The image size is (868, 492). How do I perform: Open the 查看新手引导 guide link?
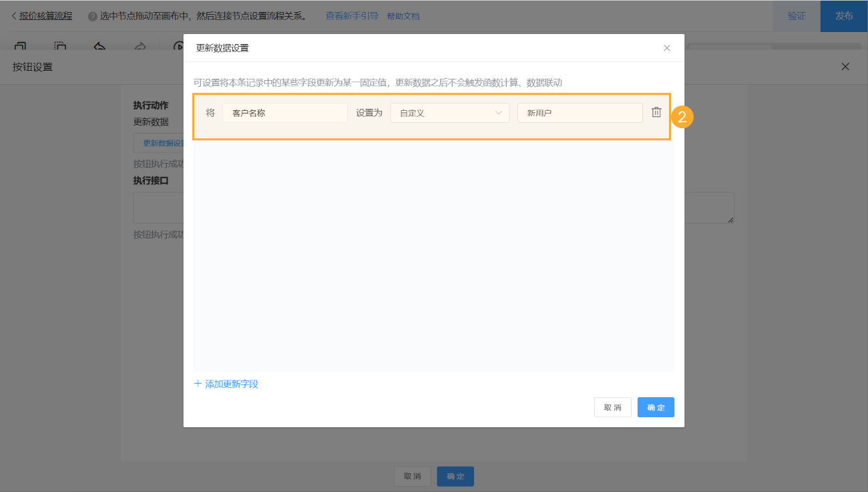coord(352,15)
